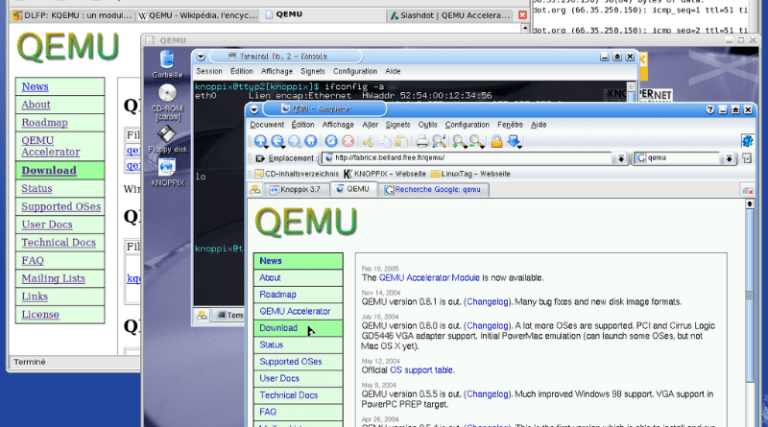Open the Corbeille trash desktop icon
The image size is (768, 427).
click(x=167, y=62)
